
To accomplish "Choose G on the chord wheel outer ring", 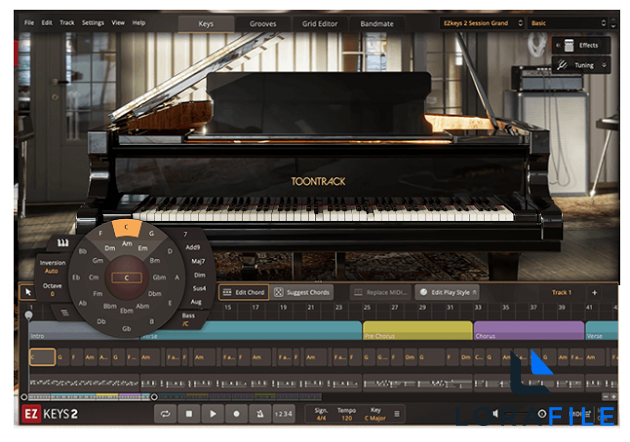I will click(x=151, y=233).
